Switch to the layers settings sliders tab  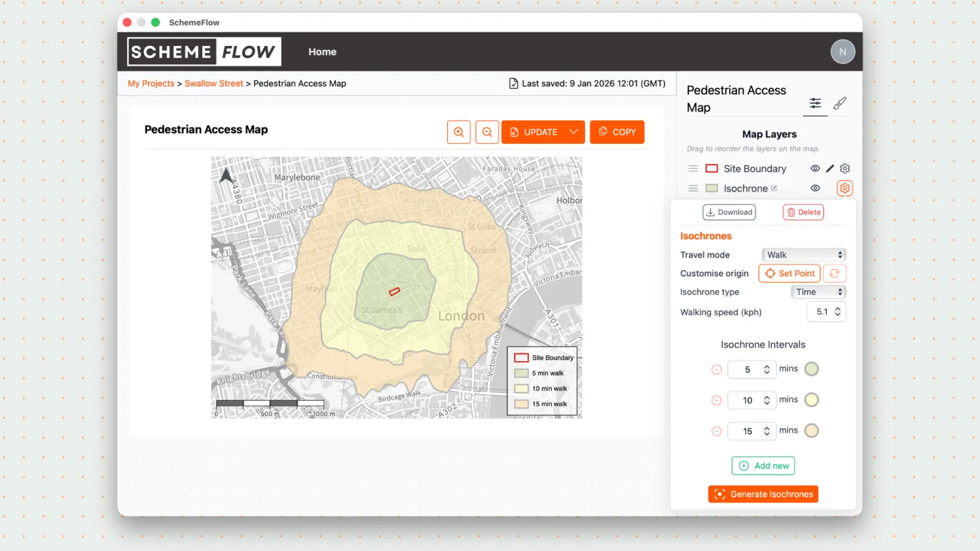pos(815,103)
